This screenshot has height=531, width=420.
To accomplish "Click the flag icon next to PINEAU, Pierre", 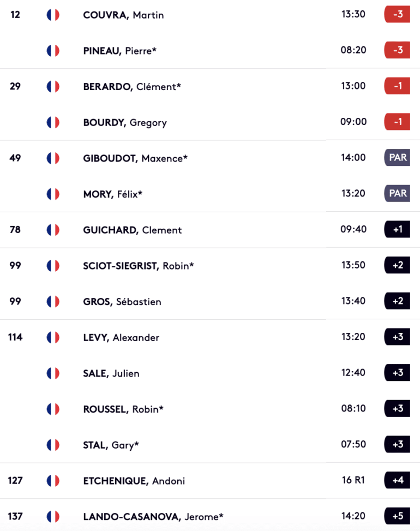I will point(53,51).
